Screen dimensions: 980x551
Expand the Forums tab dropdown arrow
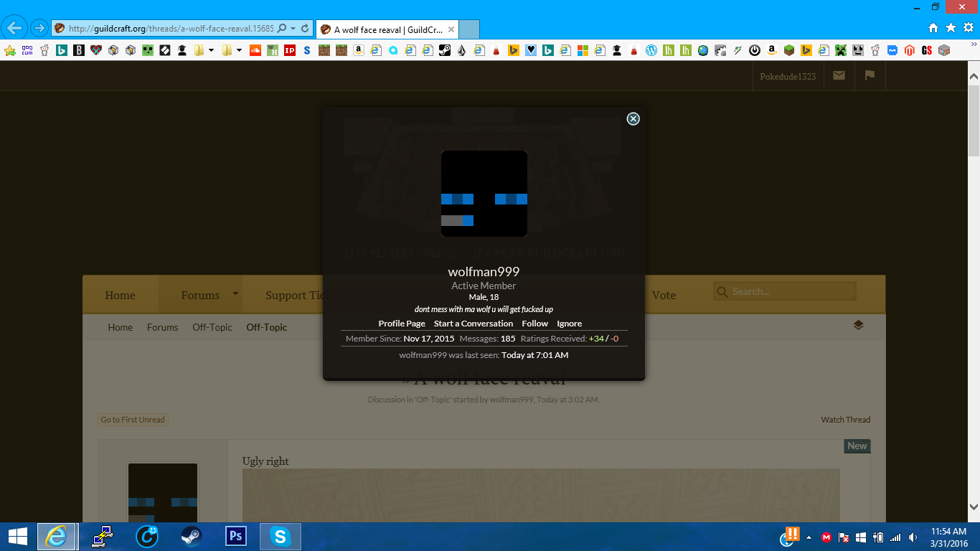(235, 293)
